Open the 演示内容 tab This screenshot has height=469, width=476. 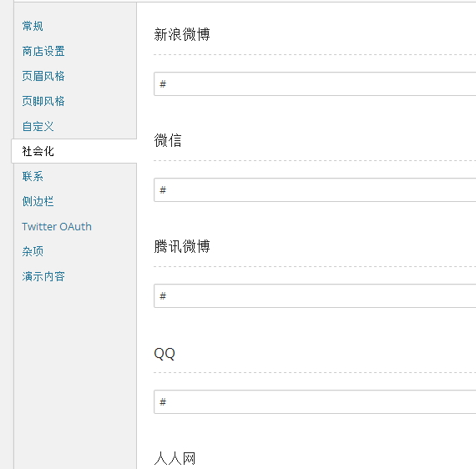click(43, 276)
